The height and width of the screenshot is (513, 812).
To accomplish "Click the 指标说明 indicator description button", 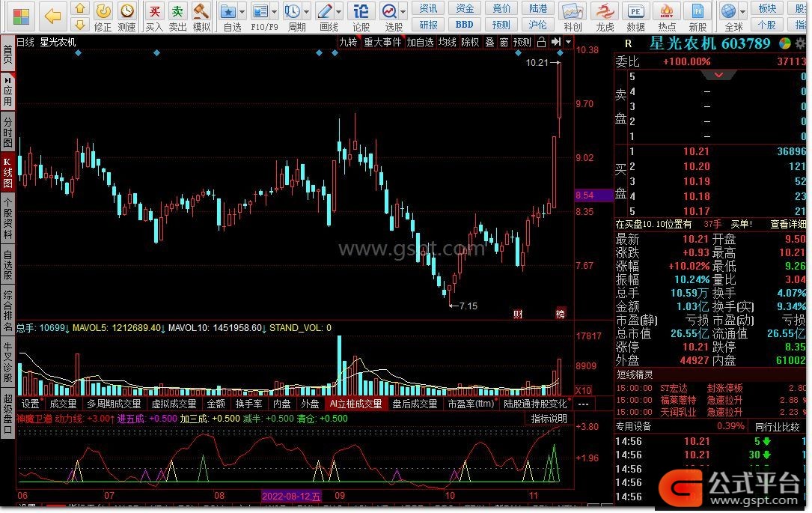I will tap(549, 419).
